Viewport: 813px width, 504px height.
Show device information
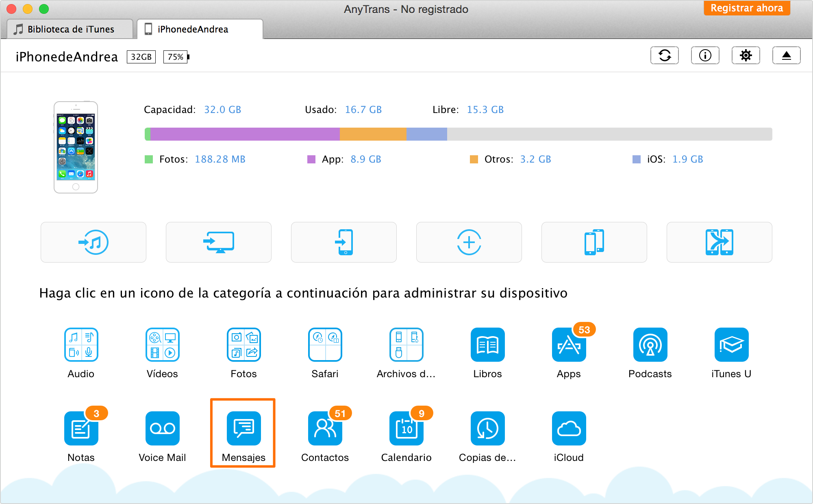click(705, 55)
